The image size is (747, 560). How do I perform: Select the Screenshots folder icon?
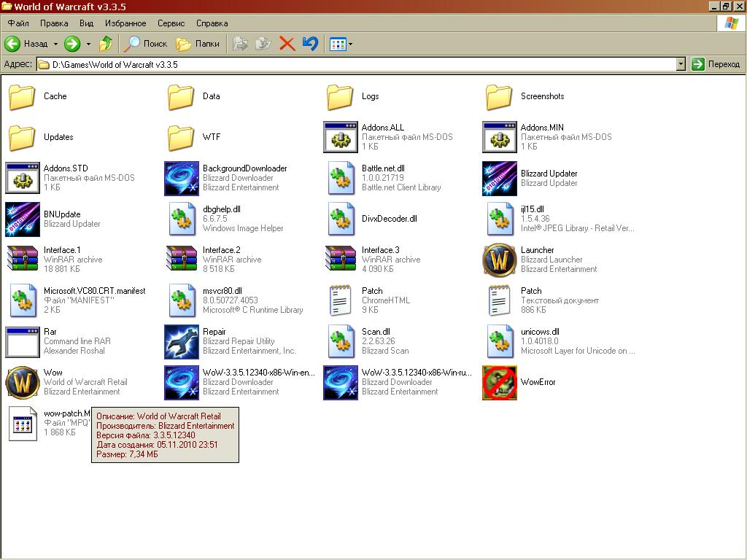coord(499,97)
